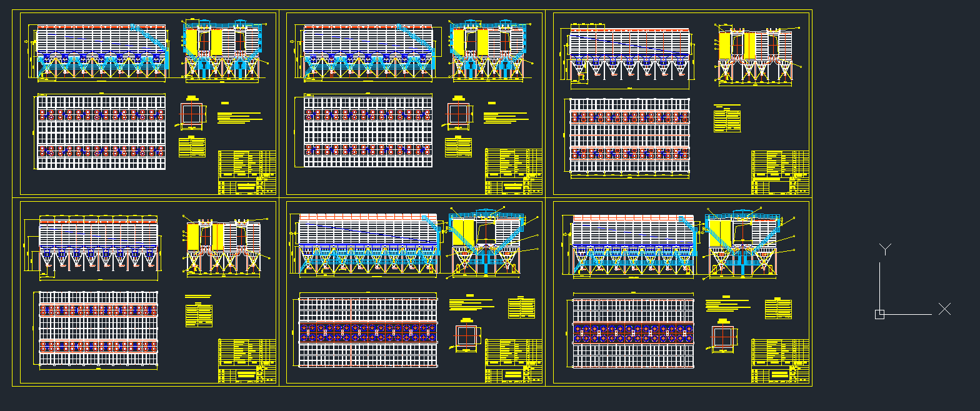The width and height of the screenshot is (980, 411).
Task: Click the X axis label of the UCS icon
Action: [x=944, y=309]
